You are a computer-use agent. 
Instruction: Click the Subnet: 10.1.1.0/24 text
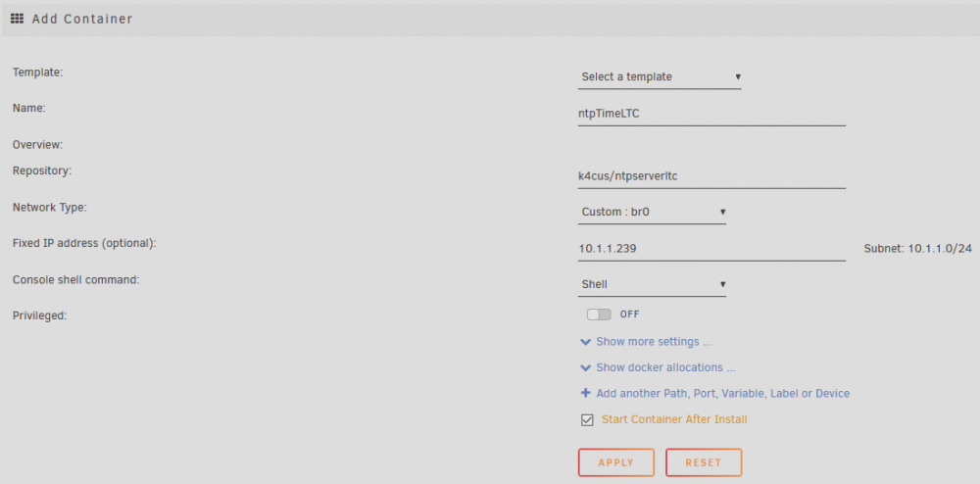(918, 249)
